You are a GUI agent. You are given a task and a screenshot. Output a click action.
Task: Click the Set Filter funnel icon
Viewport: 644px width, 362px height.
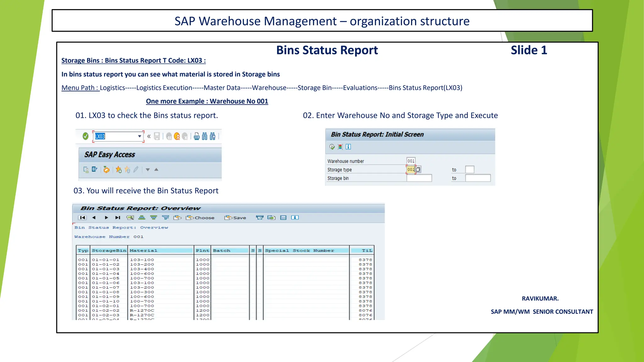tap(165, 217)
